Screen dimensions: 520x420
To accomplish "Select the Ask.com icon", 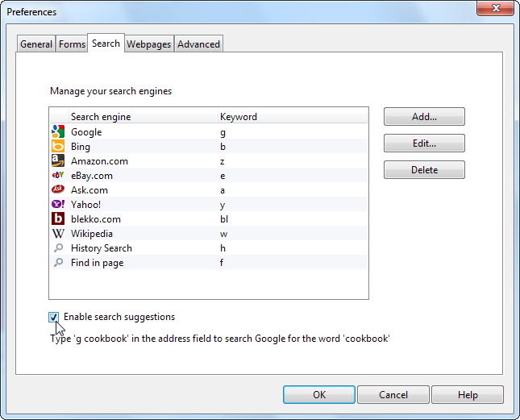I will [58, 189].
